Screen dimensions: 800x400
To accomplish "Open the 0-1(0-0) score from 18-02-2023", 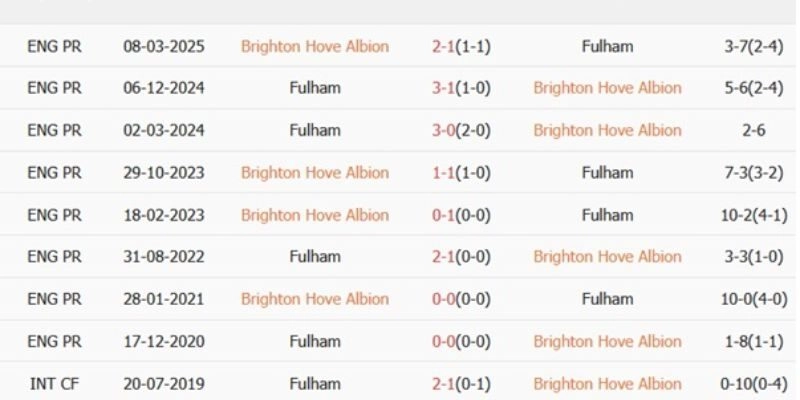I will [461, 214].
